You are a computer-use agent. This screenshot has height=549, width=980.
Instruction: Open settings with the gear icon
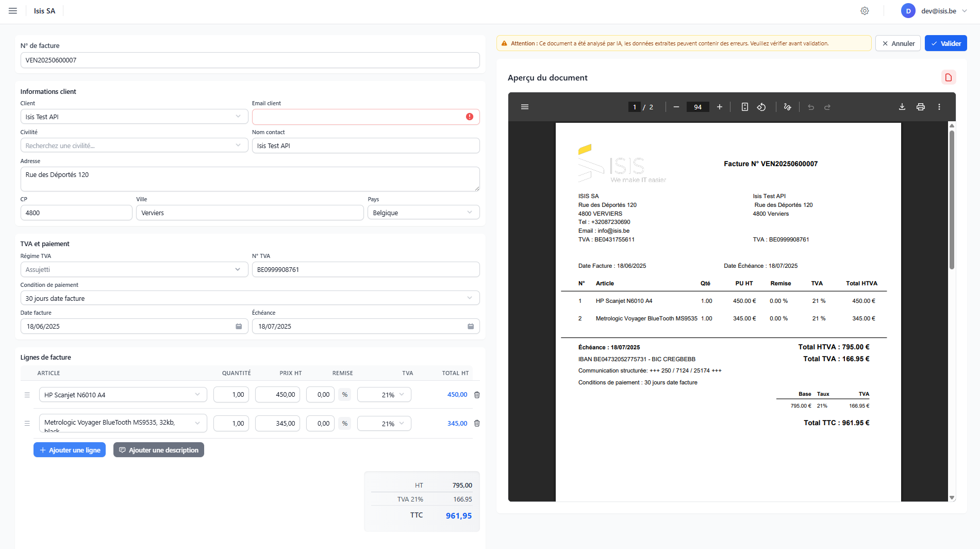click(865, 11)
